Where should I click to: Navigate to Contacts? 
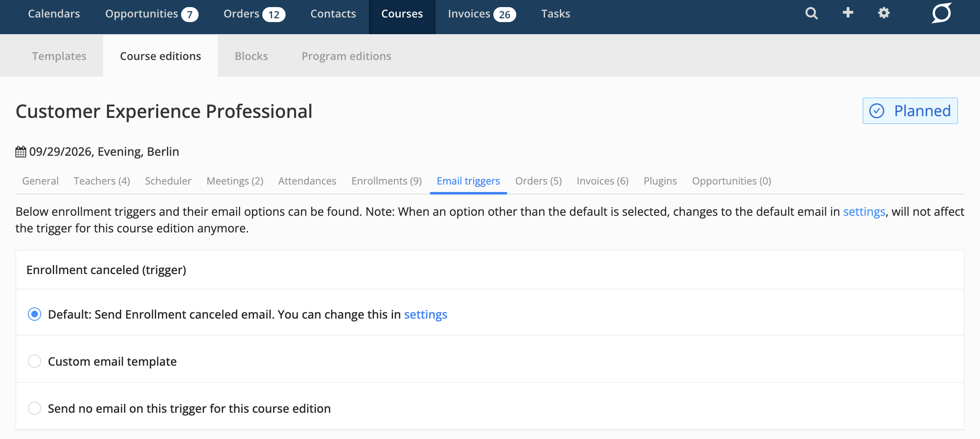333,14
